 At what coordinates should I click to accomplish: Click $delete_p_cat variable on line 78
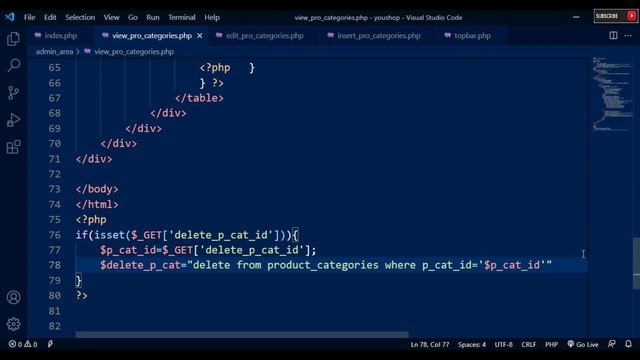coord(140,265)
